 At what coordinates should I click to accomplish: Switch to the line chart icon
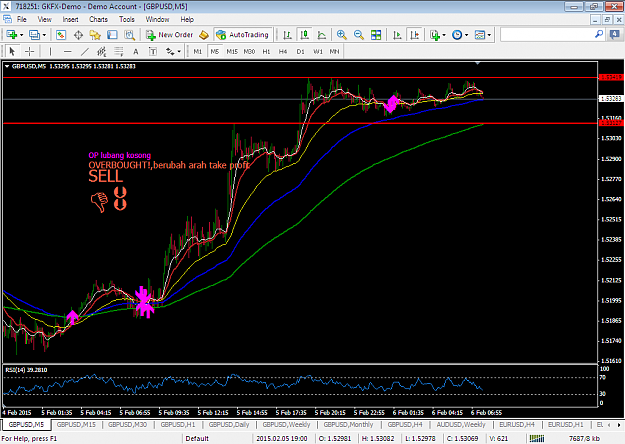tap(322, 35)
